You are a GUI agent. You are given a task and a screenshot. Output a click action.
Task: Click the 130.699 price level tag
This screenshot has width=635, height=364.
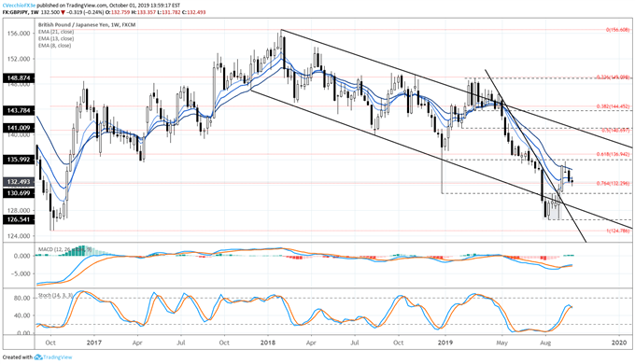tap(19, 193)
